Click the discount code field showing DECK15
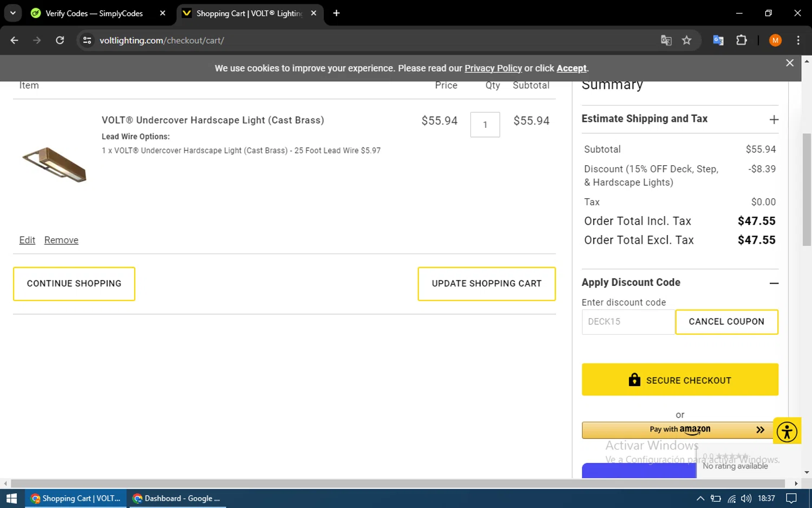 tap(628, 322)
